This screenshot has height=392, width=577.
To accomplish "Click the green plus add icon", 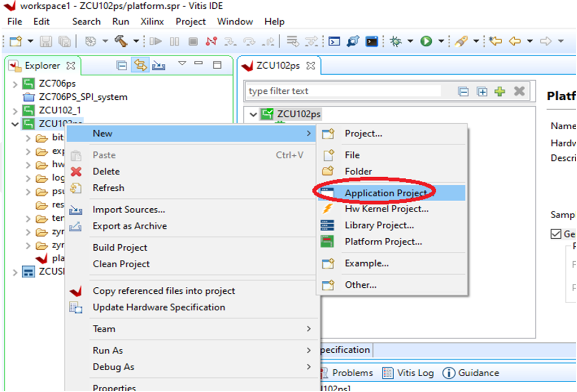I will [499, 92].
